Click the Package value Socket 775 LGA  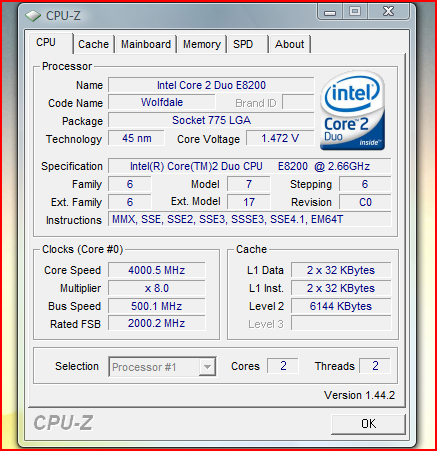(x=211, y=120)
